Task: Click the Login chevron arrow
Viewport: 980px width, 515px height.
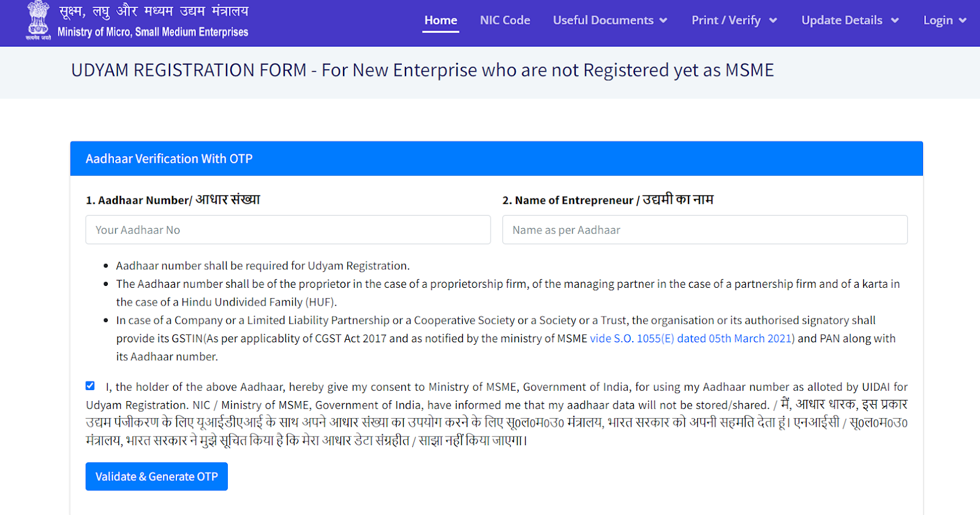Action: pyautogui.click(x=963, y=21)
